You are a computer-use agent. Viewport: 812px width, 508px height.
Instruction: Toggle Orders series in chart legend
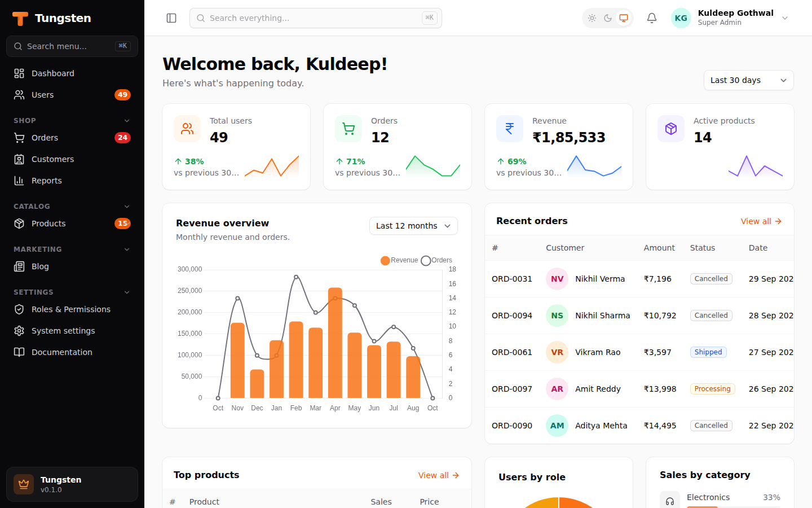click(436, 260)
